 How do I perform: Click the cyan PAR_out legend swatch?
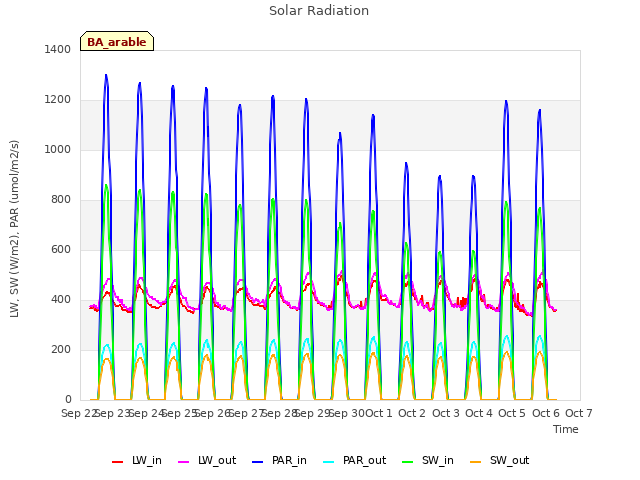329,462
